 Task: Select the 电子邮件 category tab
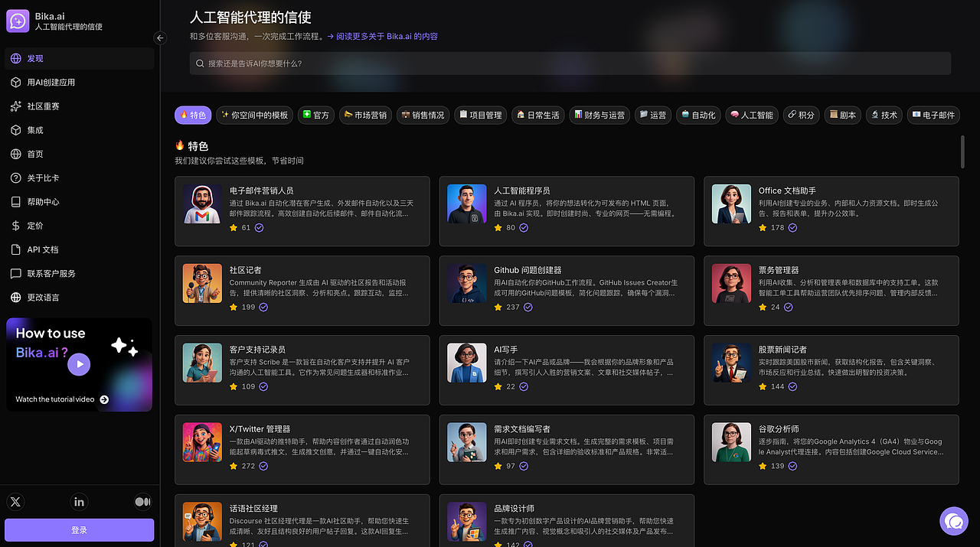(x=933, y=115)
